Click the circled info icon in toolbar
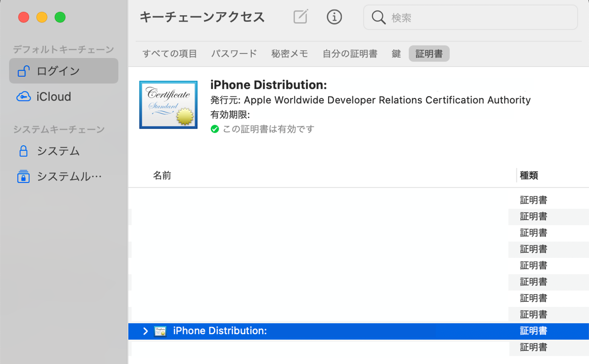The width and height of the screenshot is (589, 364). tap(335, 17)
